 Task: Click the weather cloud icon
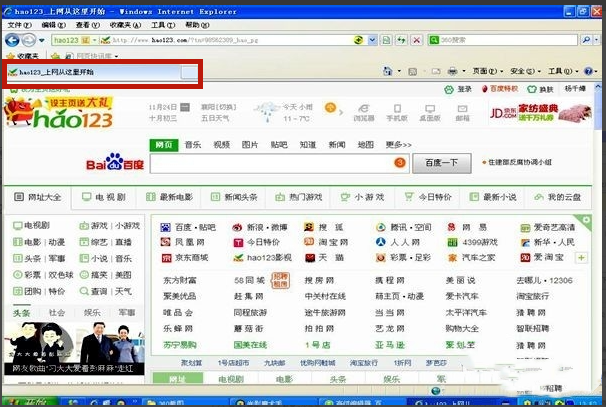click(267, 110)
